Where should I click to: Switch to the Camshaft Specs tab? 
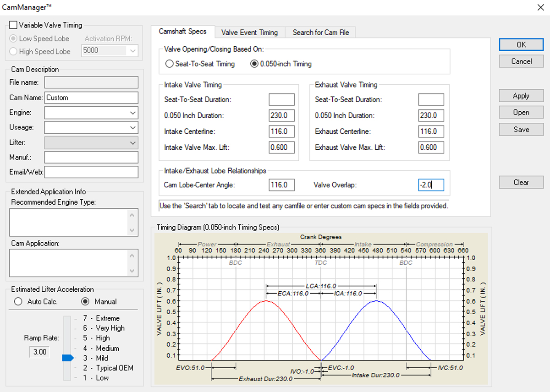pyautogui.click(x=182, y=32)
